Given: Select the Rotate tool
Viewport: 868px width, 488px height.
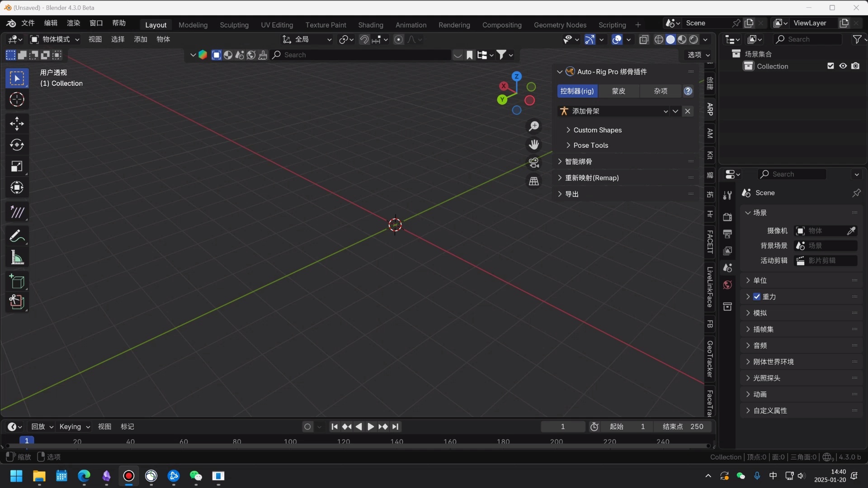Looking at the screenshot, I should coord(17,145).
